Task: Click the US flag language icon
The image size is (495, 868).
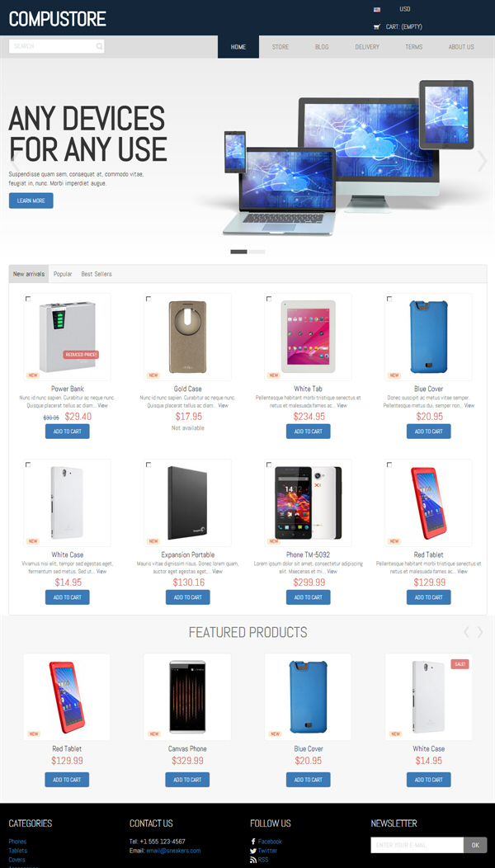Action: [x=377, y=9]
